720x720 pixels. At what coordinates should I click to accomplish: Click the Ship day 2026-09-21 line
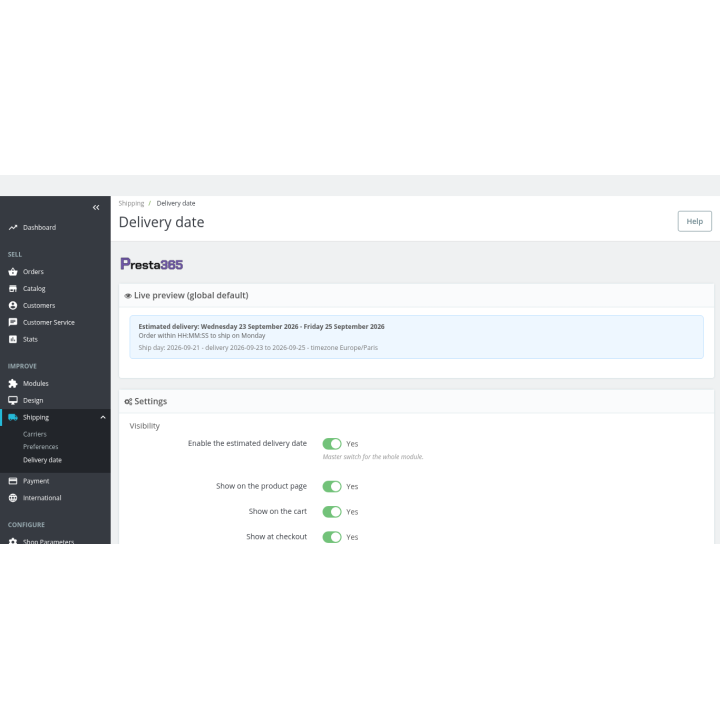[x=258, y=348]
